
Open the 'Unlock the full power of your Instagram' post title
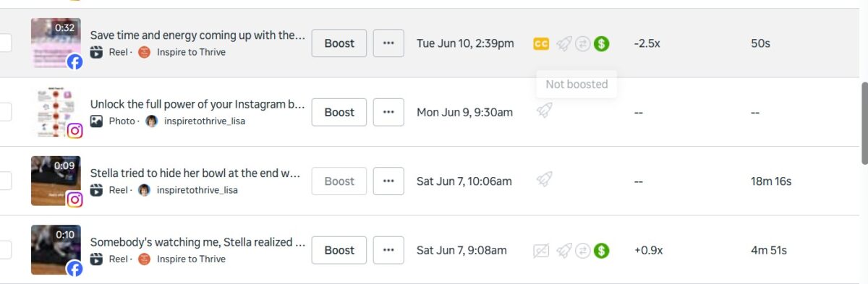(197, 104)
